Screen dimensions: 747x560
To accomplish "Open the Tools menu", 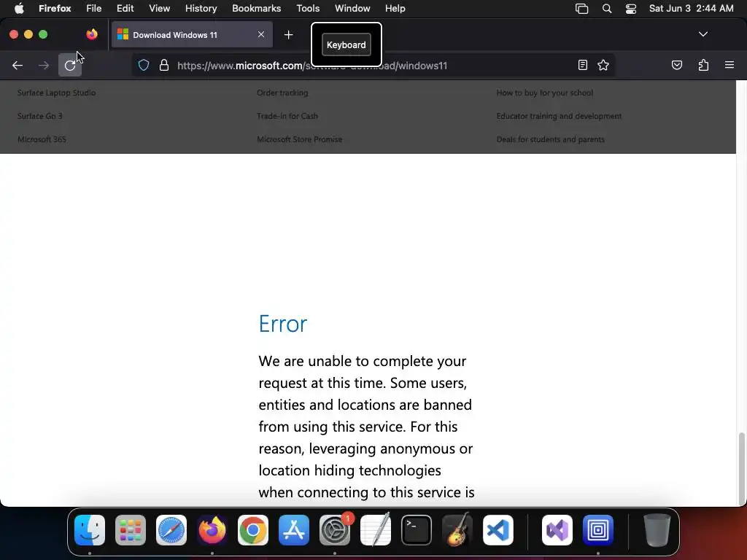I will click(x=308, y=9).
